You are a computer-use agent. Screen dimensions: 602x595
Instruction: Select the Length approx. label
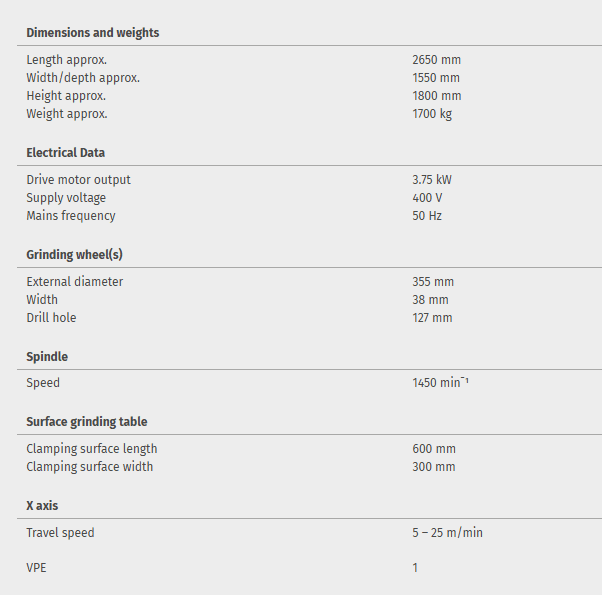pyautogui.click(x=66, y=60)
